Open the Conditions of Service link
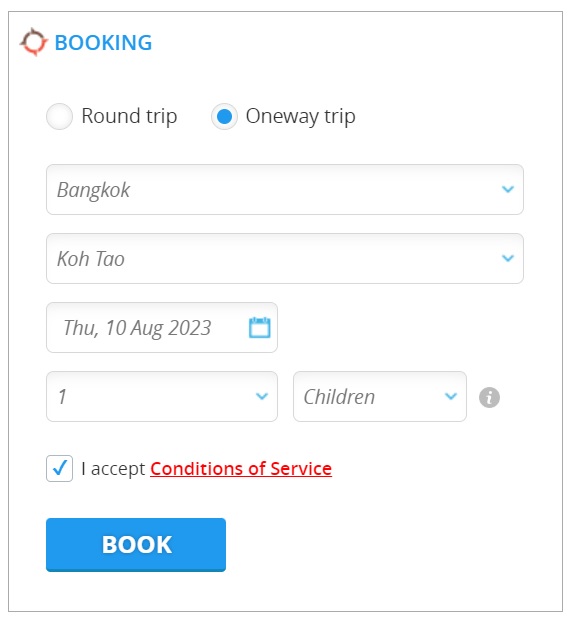The width and height of the screenshot is (569, 620). [x=241, y=469]
